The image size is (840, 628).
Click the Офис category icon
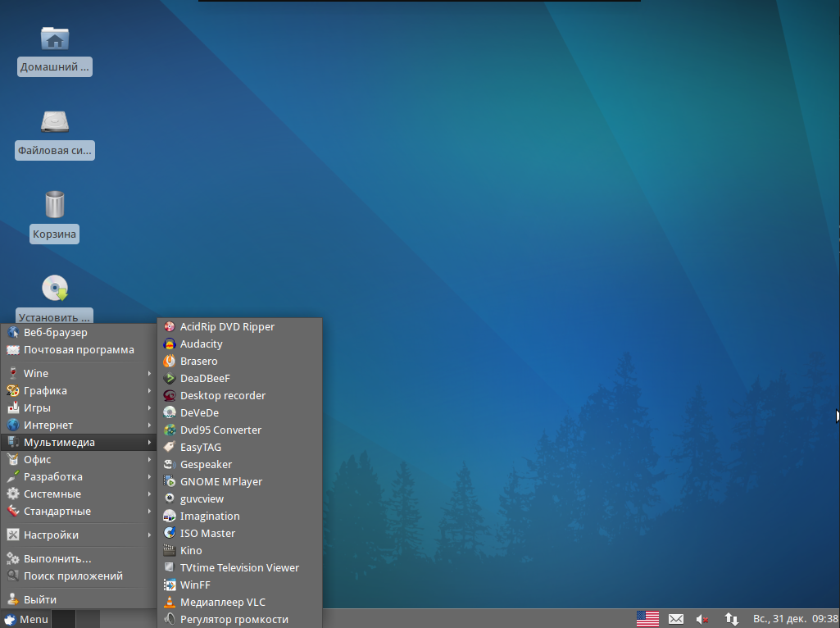click(13, 459)
